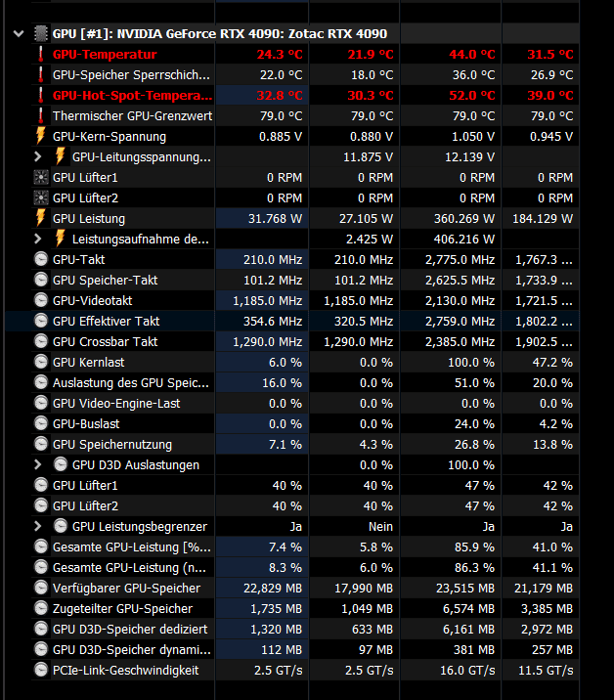Click gauge icon beside GPU-Buslast
614x700 pixels.
[x=41, y=423]
